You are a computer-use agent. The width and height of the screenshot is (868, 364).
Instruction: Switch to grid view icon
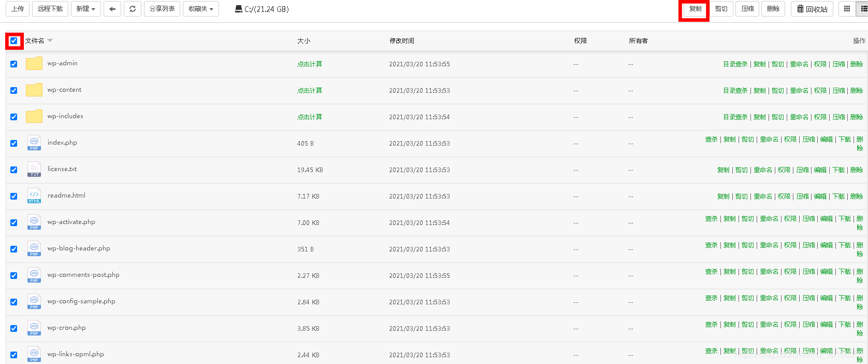[847, 9]
